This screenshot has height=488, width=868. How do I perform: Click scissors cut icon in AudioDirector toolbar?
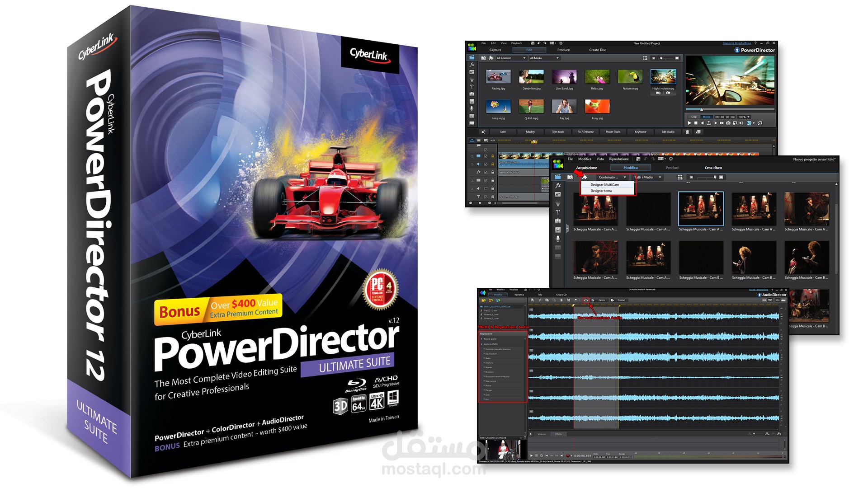click(540, 300)
